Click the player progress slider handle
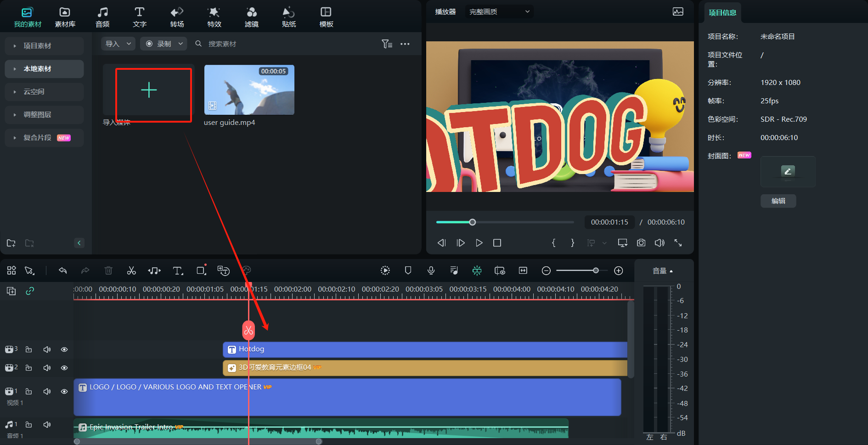The width and height of the screenshot is (868, 445). tap(472, 222)
